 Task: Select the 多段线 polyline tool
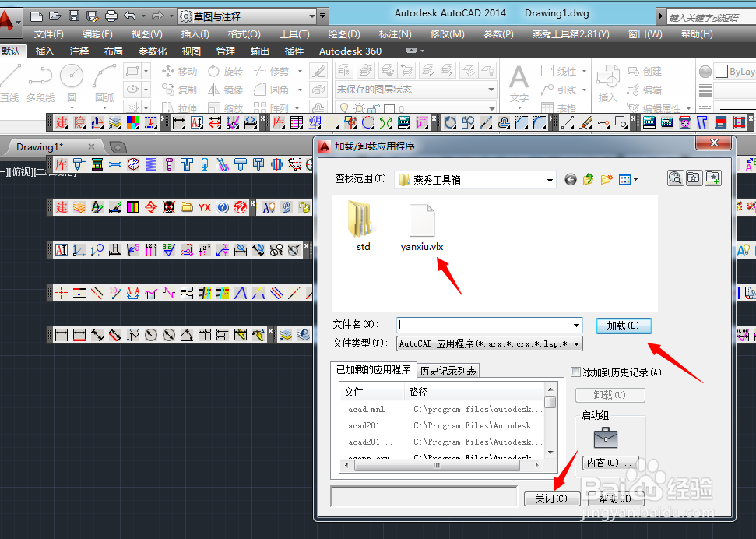coord(40,83)
